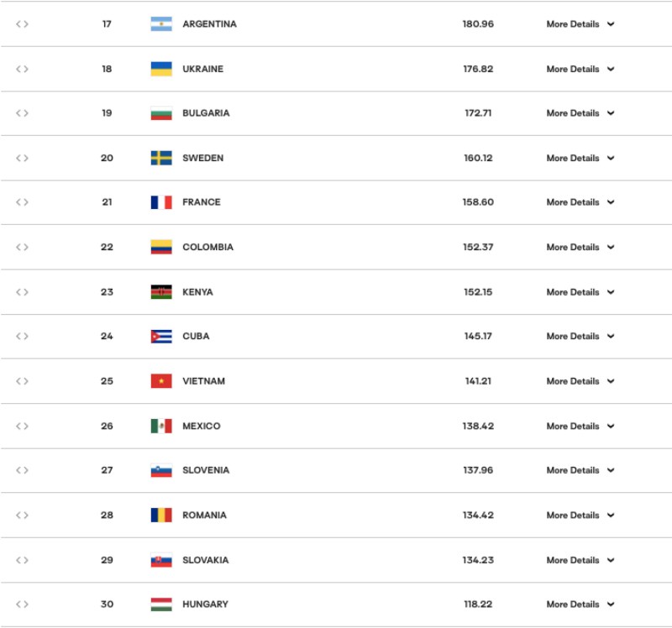Click Argentina's score 180.96
672x628 pixels.
(x=478, y=24)
